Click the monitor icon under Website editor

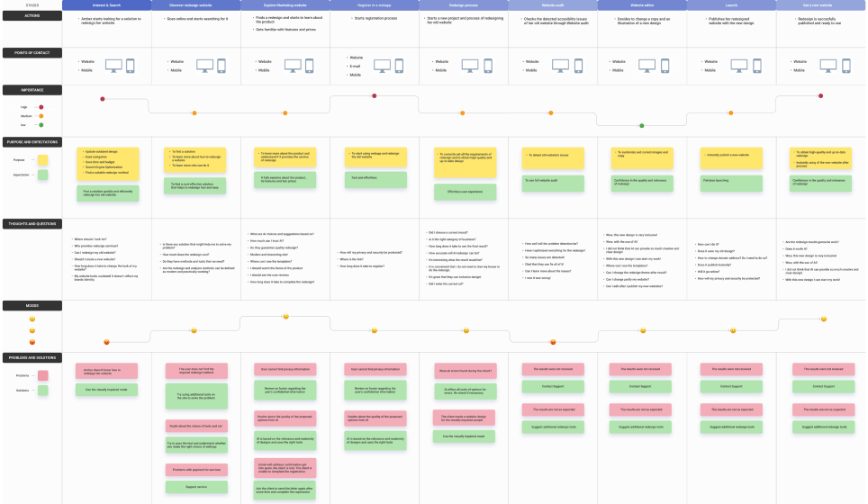tap(647, 66)
